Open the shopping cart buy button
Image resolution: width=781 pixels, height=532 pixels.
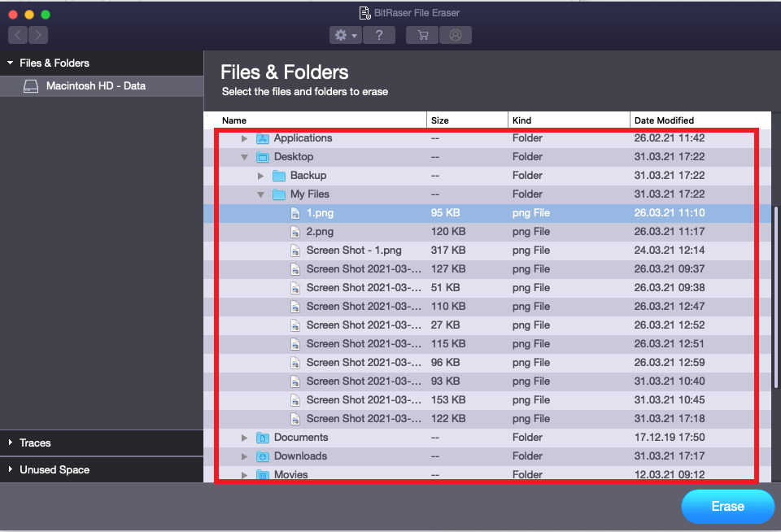422,35
